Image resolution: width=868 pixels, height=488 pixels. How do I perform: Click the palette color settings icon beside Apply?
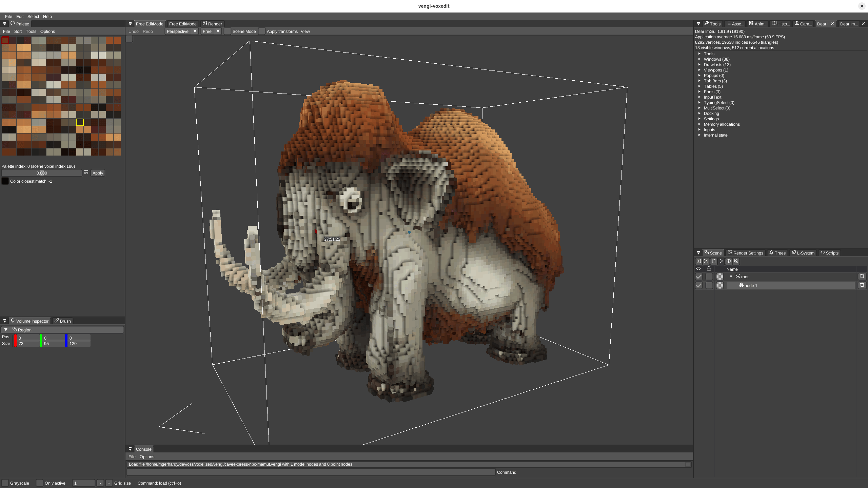point(86,173)
